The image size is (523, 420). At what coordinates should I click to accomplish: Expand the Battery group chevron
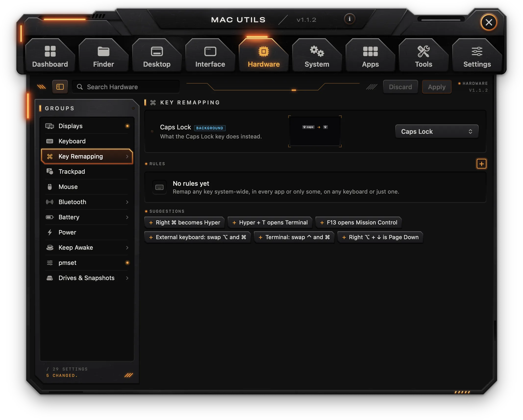[127, 217]
